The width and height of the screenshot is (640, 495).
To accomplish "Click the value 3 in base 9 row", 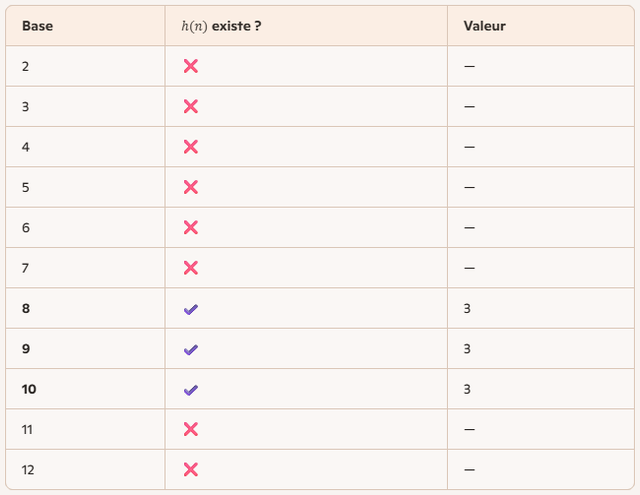I will pos(467,349).
